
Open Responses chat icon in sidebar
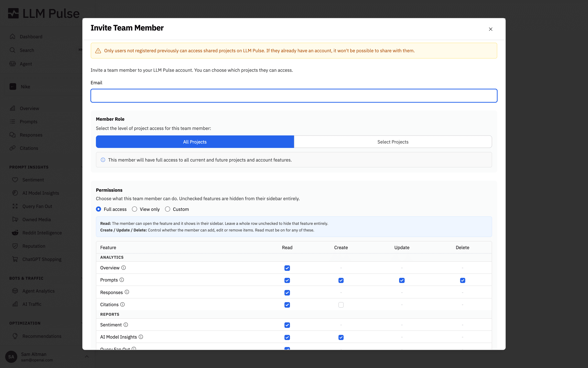point(13,135)
